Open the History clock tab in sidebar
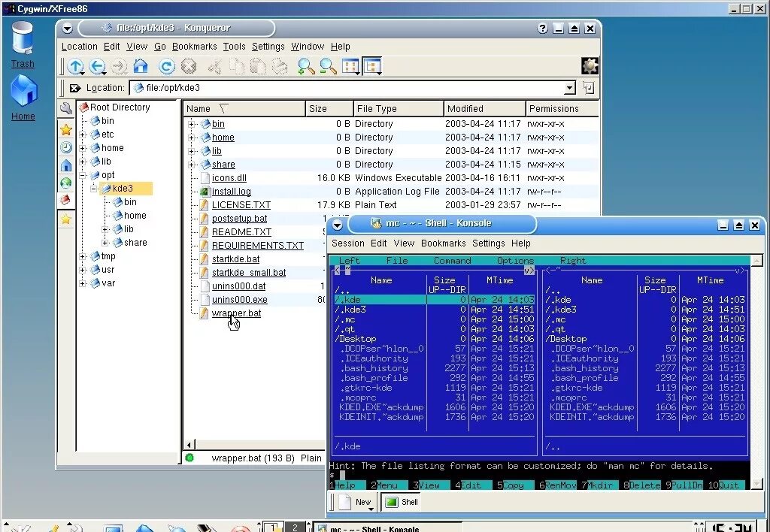 click(66, 147)
